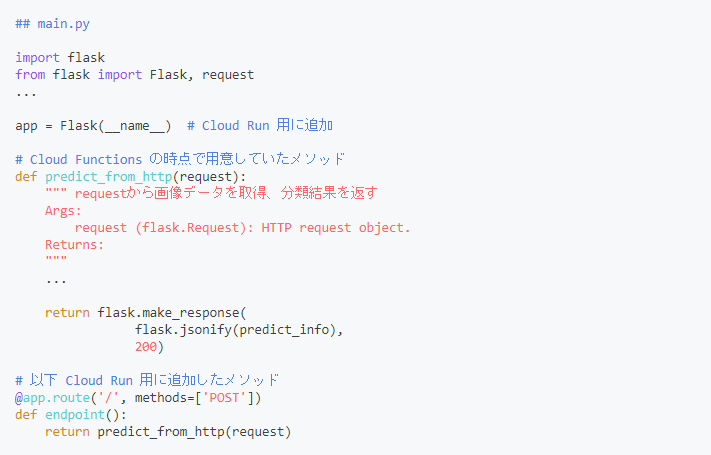Click 'Flask, request' in the from-import line
The height and width of the screenshot is (455, 711).
click(x=201, y=74)
